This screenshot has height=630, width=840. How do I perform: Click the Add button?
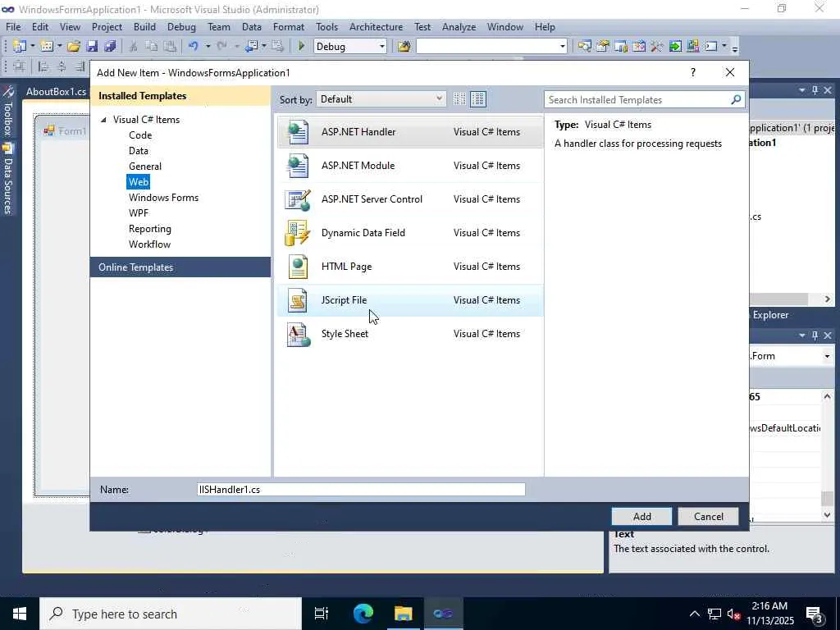(x=641, y=517)
